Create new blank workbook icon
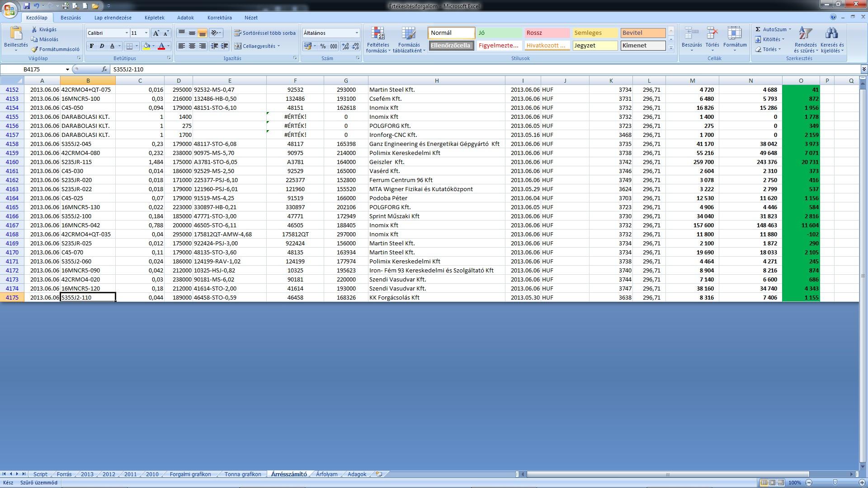 coord(85,6)
